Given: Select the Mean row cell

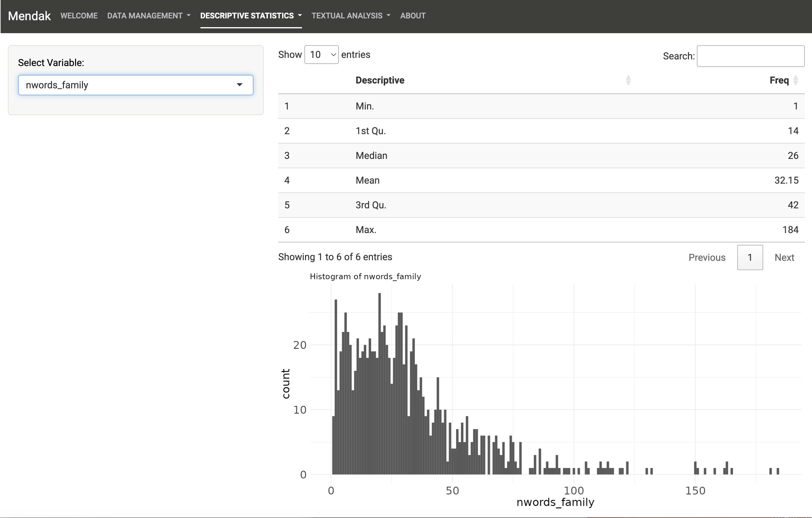Looking at the screenshot, I should [x=367, y=180].
